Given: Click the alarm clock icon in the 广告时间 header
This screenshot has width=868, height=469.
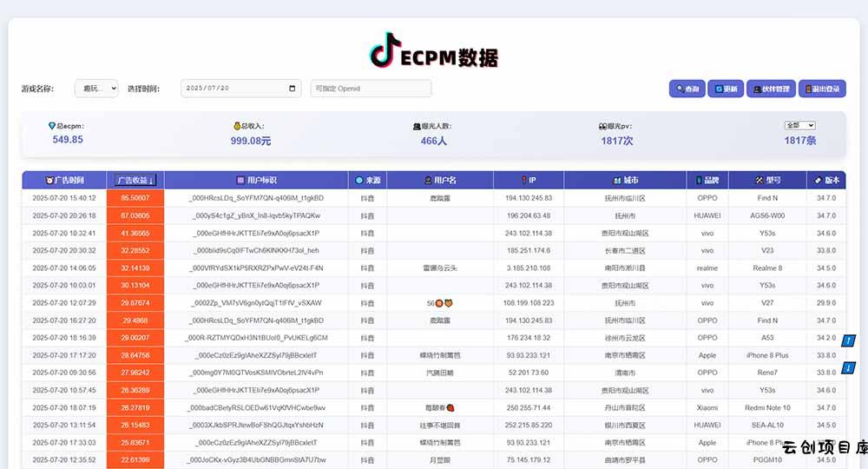Looking at the screenshot, I should coord(49,181).
